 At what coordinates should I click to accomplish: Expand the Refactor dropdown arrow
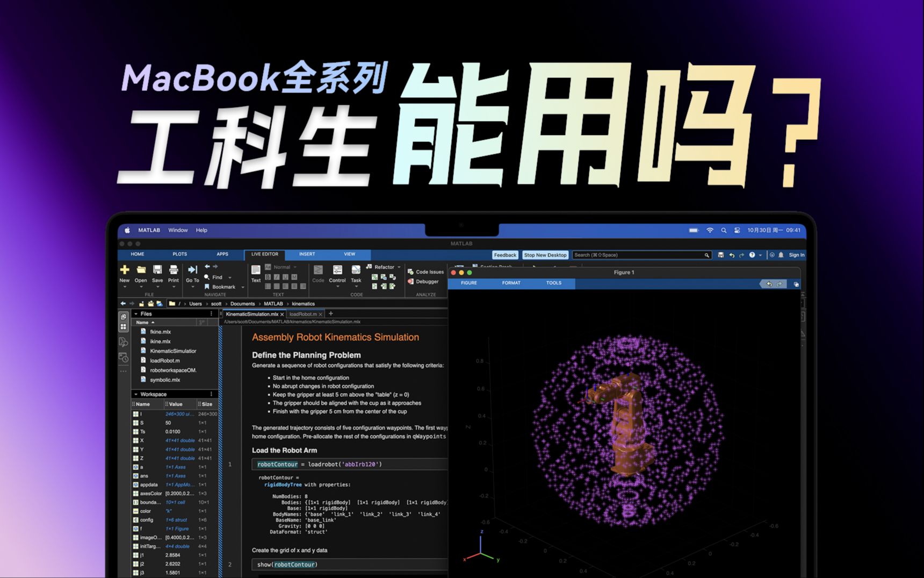pos(399,267)
